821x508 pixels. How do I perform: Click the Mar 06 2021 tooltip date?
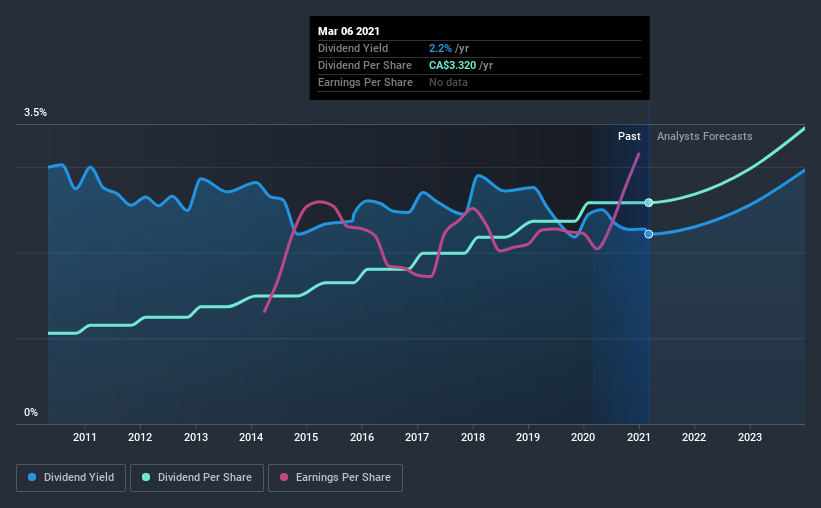[349, 31]
